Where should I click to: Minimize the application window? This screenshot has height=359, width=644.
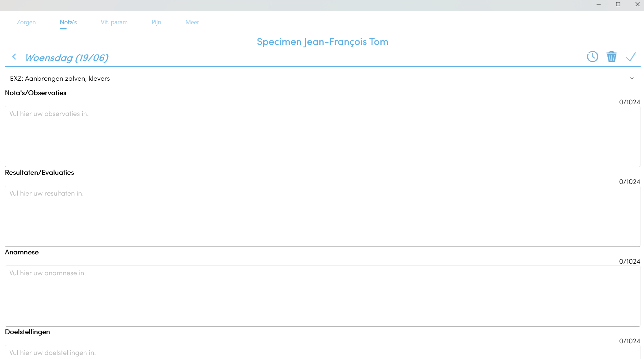click(598, 4)
